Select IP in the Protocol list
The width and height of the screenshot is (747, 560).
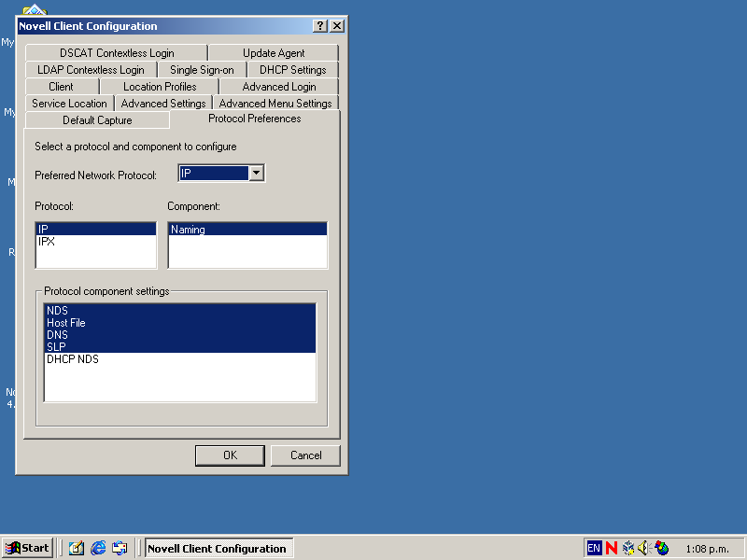[x=96, y=229]
